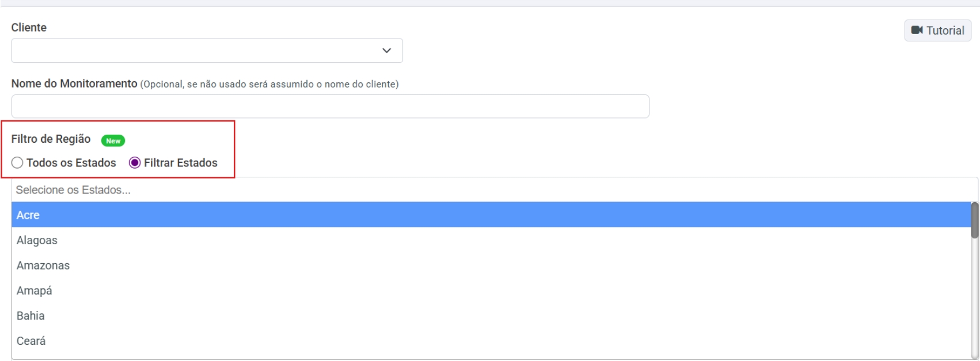Focus the Selecione os Estados search field
Viewport: 980px width, 361px height.
click(x=489, y=190)
